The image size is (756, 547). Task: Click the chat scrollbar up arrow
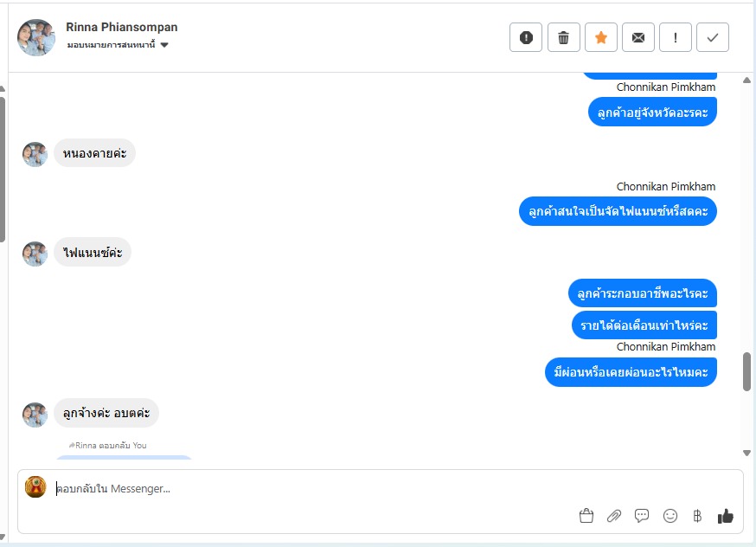tap(746, 80)
